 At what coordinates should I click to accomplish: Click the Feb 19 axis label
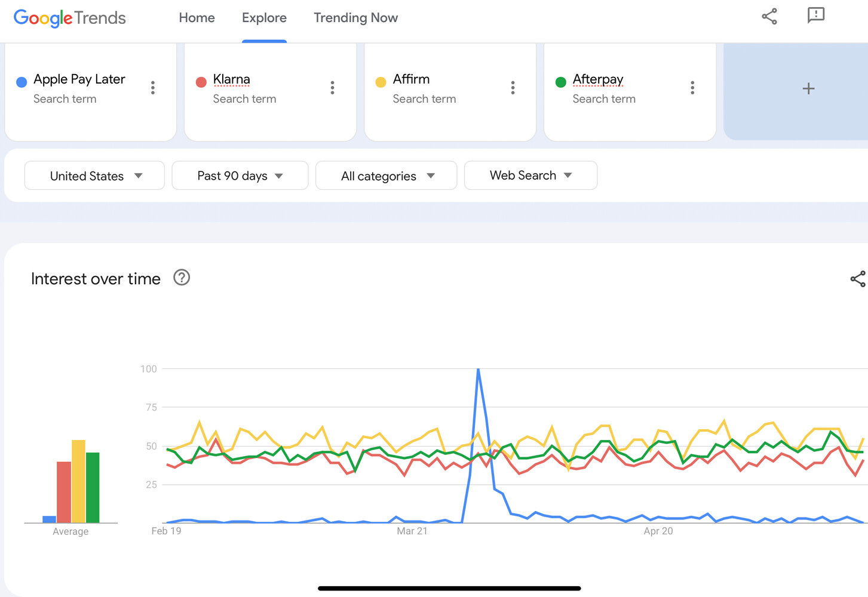[x=166, y=531]
